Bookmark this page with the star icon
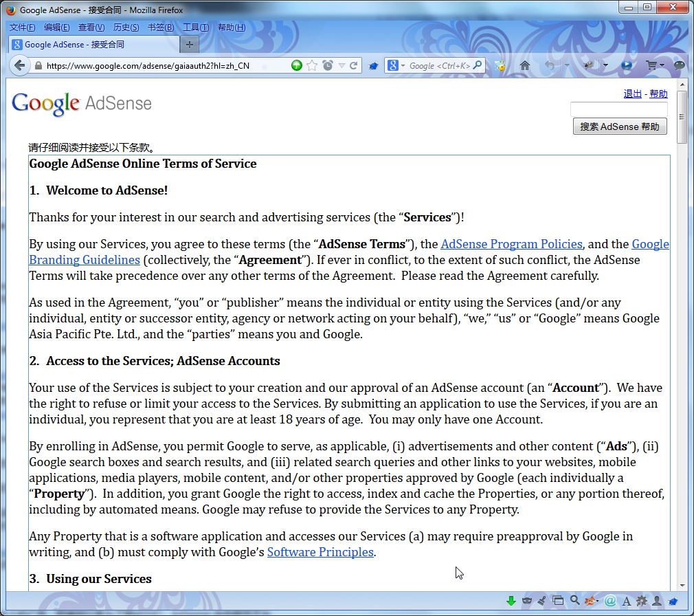694x616 pixels. point(312,65)
